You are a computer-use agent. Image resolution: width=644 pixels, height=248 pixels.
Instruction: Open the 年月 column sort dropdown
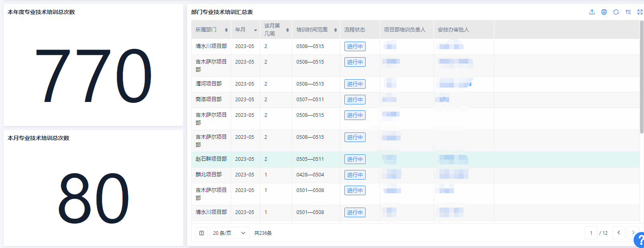[x=256, y=30]
